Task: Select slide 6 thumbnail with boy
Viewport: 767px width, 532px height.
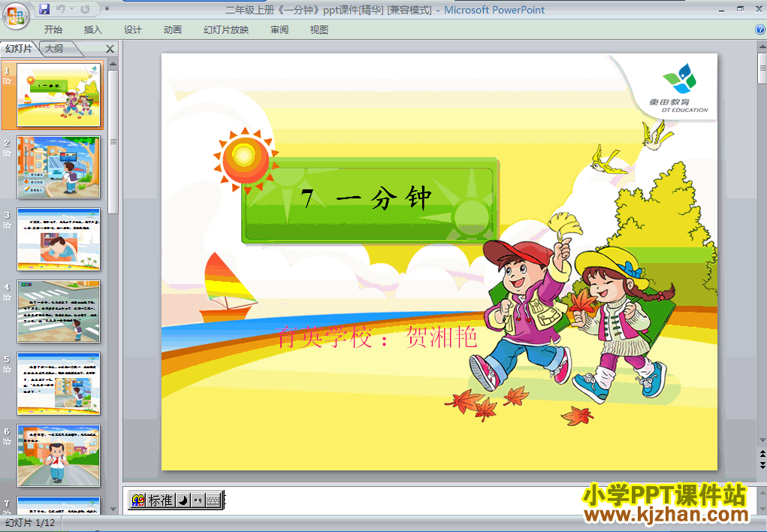Action: pos(59,455)
